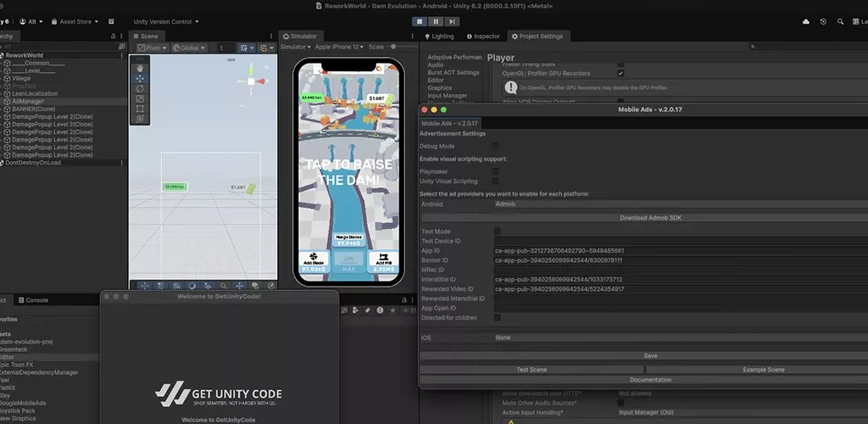The width and height of the screenshot is (868, 424).
Task: Open the Unity Version Control dropdown
Action: click(166, 21)
